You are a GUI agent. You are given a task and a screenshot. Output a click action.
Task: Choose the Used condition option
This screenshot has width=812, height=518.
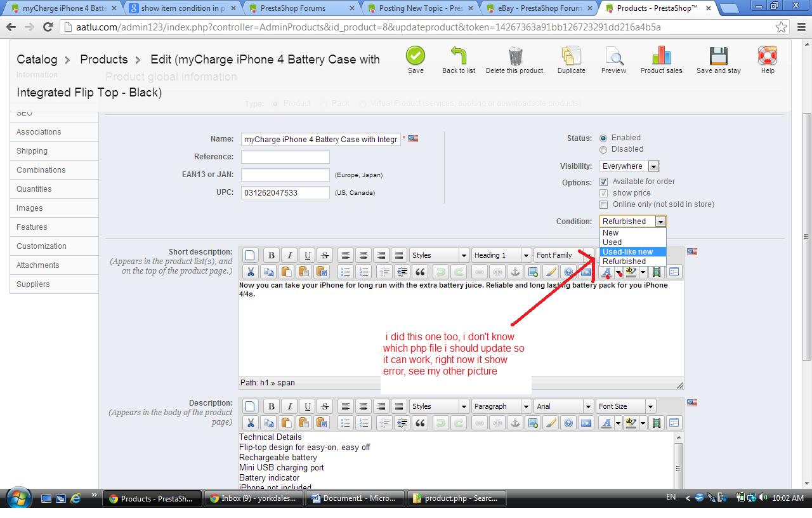pyautogui.click(x=632, y=242)
